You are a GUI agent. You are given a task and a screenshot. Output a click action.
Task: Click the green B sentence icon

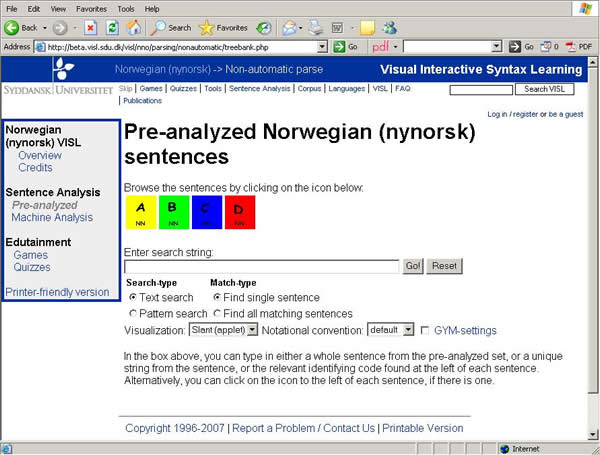[x=173, y=211]
